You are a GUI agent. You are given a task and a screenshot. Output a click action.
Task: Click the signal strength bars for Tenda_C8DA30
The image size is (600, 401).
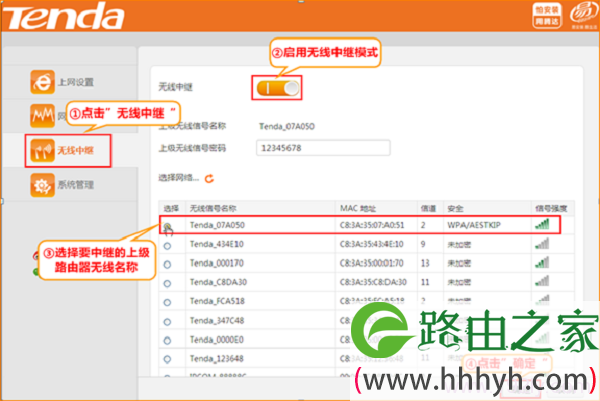point(542,282)
